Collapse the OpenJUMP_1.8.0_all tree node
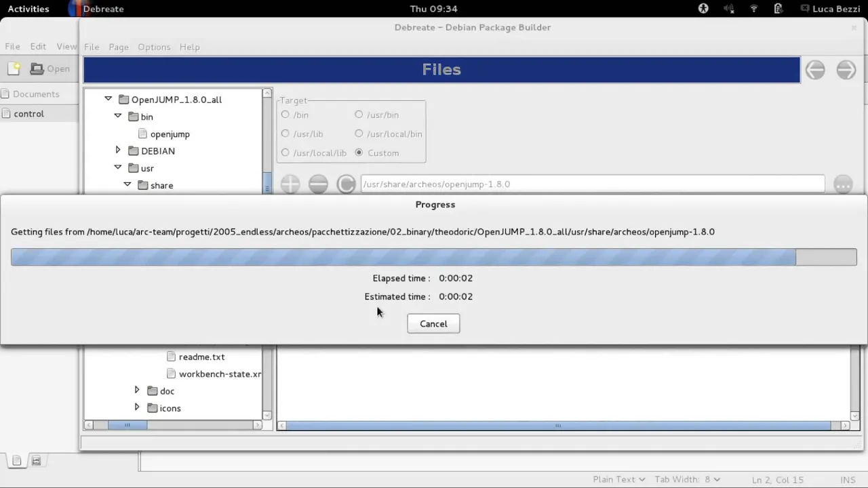 (x=108, y=99)
